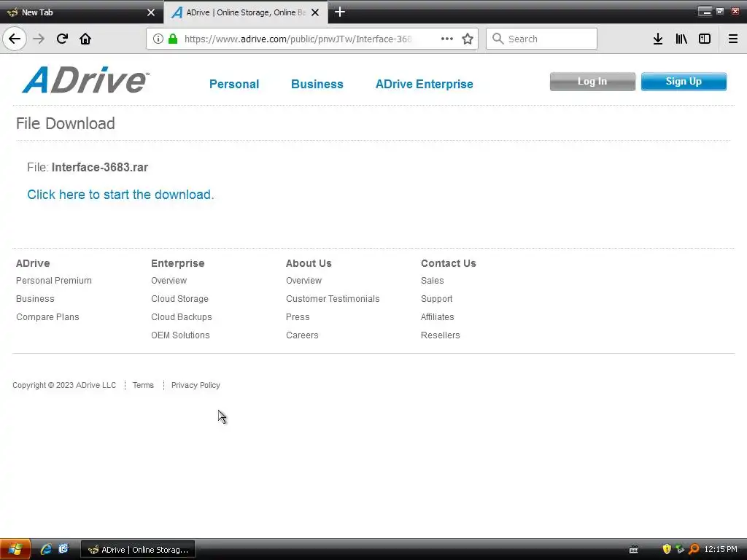747x560 pixels.
Task: Click the browser forward arrow
Action: (39, 39)
